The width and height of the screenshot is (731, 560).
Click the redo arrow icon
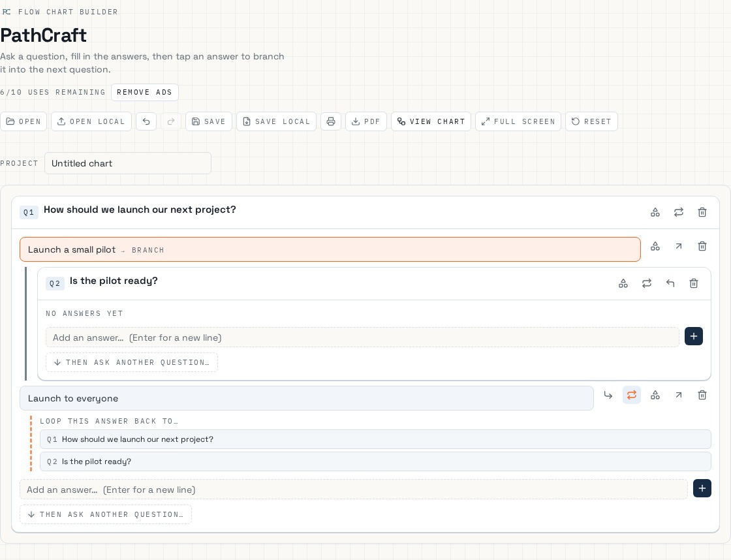[x=171, y=121]
